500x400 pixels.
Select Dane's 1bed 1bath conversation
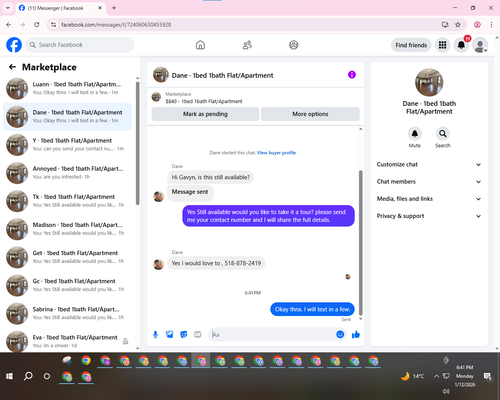[67, 117]
